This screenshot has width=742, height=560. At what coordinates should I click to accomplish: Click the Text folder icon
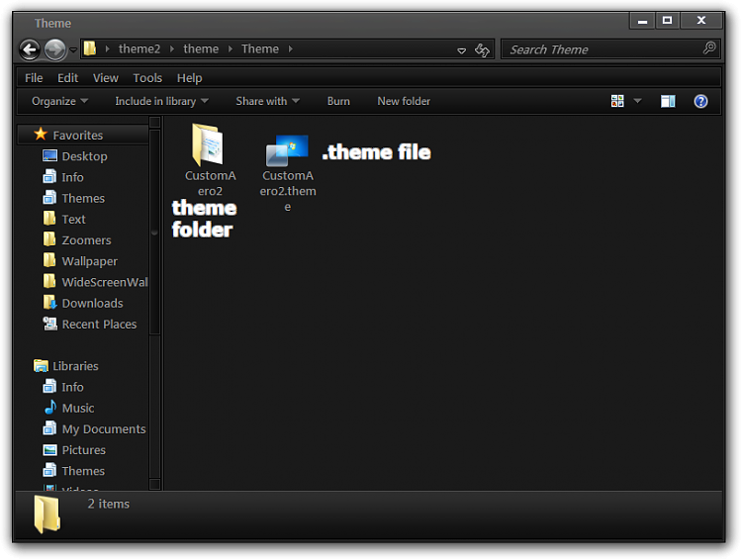pyautogui.click(x=49, y=219)
